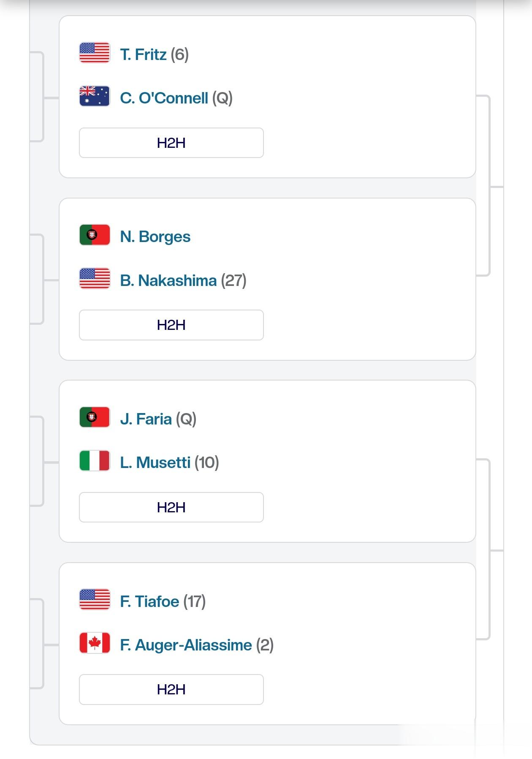Click the USA flag beside T. Fritz

(95, 53)
